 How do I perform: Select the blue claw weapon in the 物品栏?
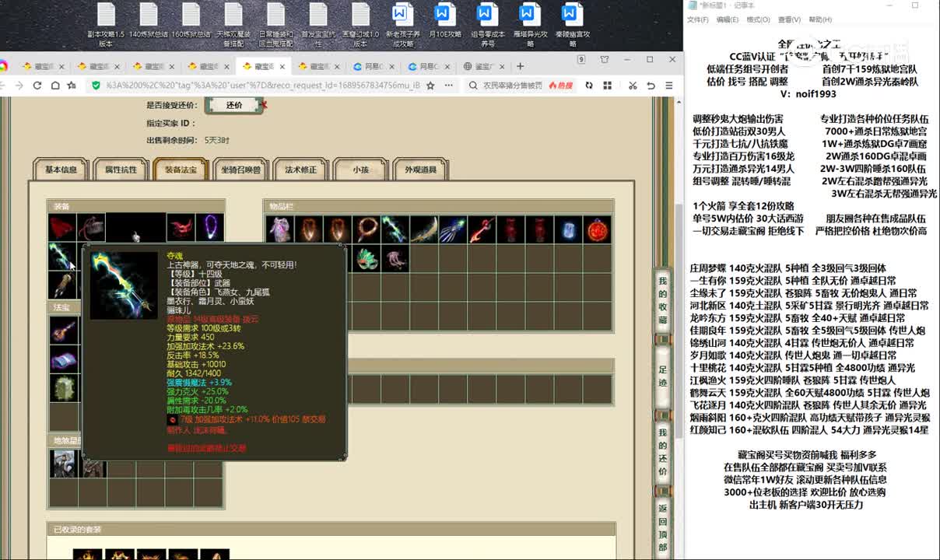[x=453, y=229]
